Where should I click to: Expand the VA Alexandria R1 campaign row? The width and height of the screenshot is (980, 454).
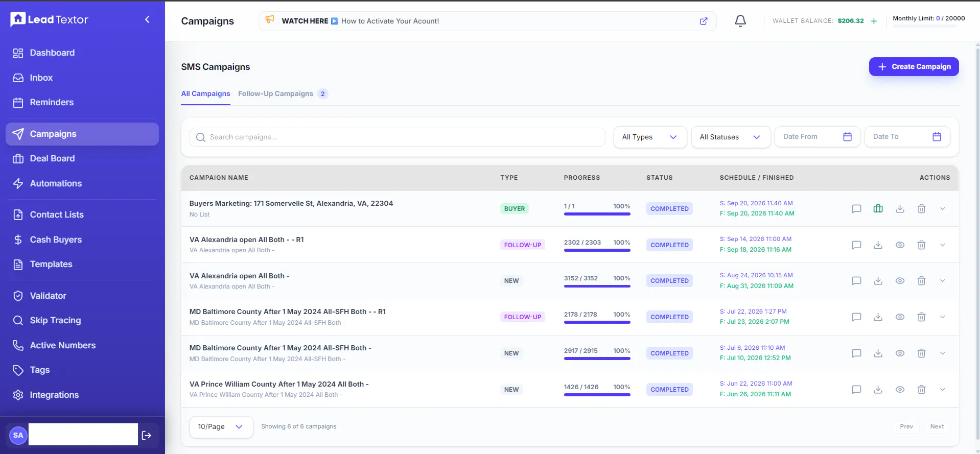pyautogui.click(x=942, y=245)
